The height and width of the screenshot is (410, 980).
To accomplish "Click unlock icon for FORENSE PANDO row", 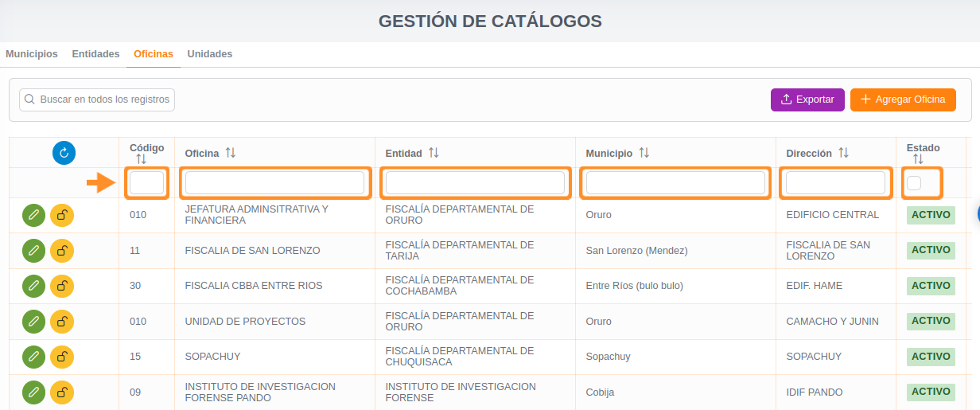I will pos(62,392).
